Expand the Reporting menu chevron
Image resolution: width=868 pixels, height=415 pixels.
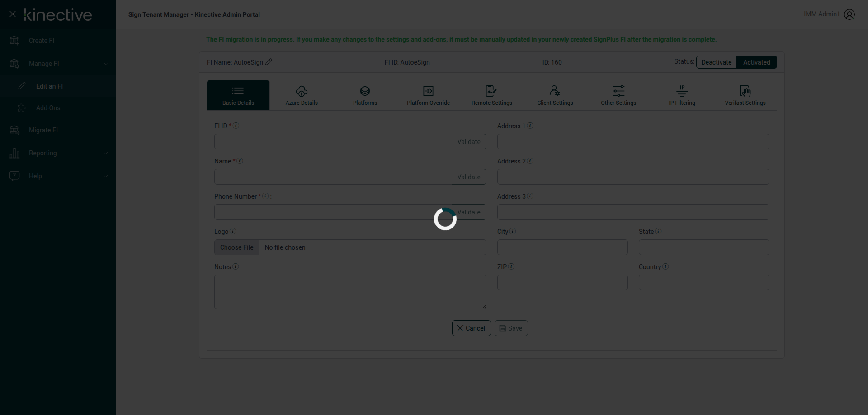click(x=106, y=153)
